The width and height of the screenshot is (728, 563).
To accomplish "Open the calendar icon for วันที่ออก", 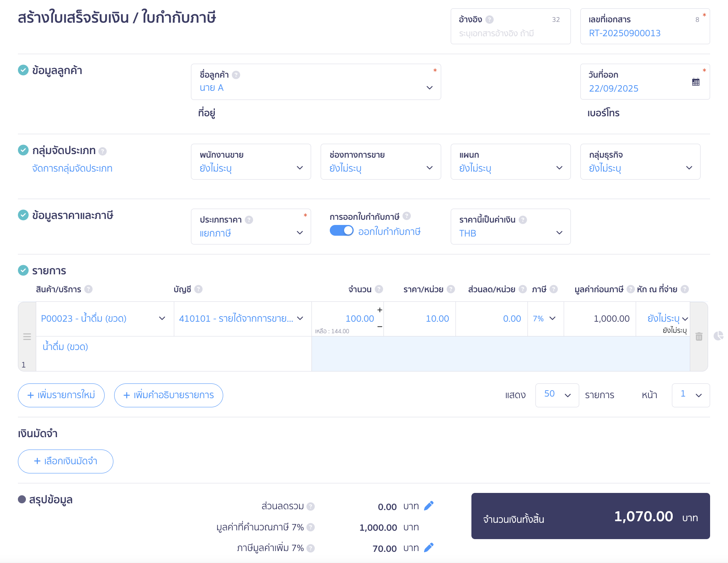I will [x=695, y=82].
